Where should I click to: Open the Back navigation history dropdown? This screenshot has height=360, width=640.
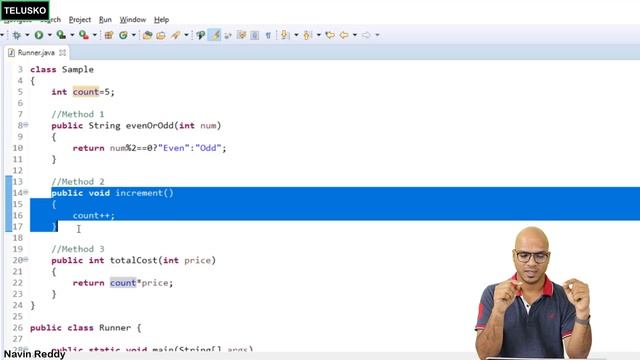pyautogui.click(x=355, y=35)
